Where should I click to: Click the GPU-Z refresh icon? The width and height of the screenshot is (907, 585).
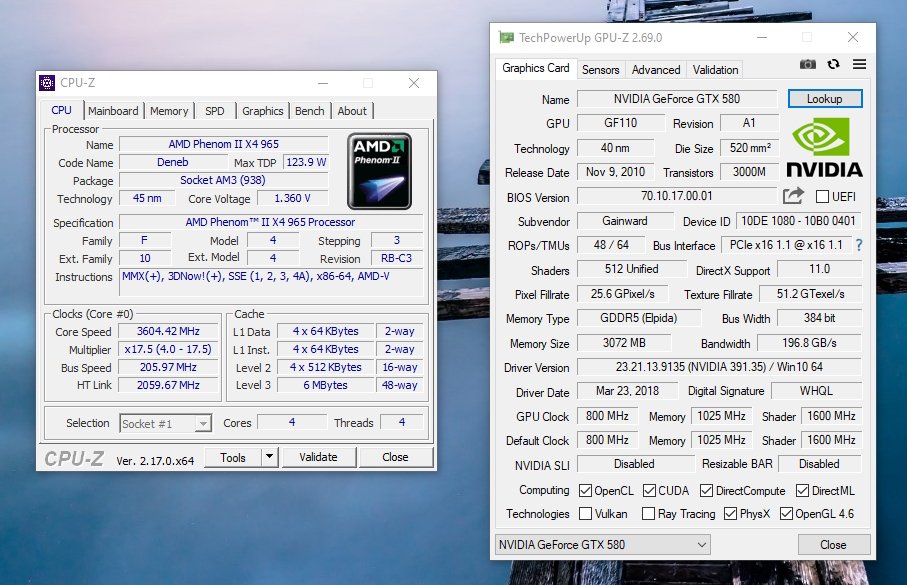pyautogui.click(x=833, y=64)
